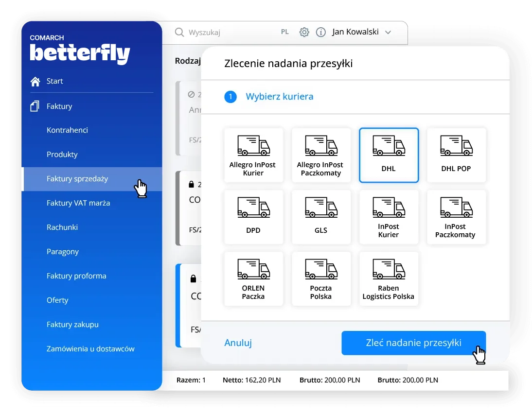This screenshot has width=532, height=415.
Task: Click the Anuluj link
Action: click(x=238, y=343)
